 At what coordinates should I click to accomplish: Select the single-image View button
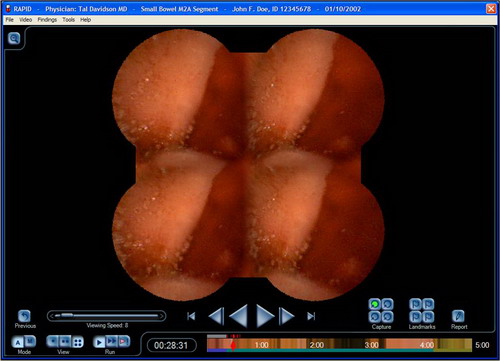(53, 341)
